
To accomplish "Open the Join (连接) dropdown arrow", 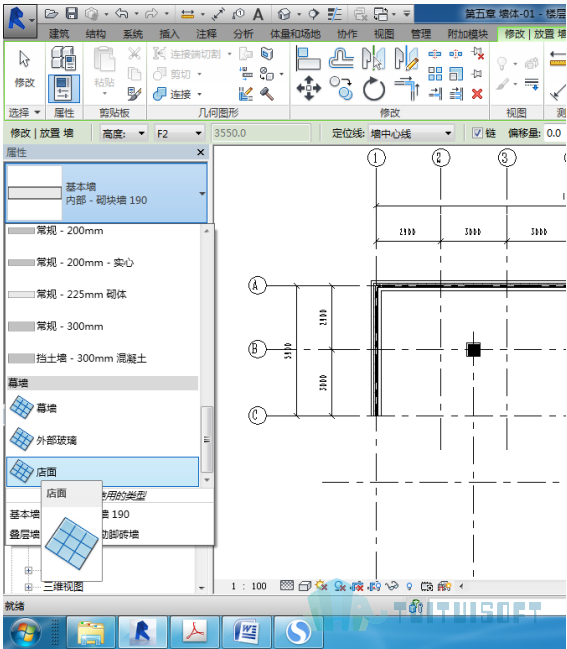I will [x=199, y=94].
